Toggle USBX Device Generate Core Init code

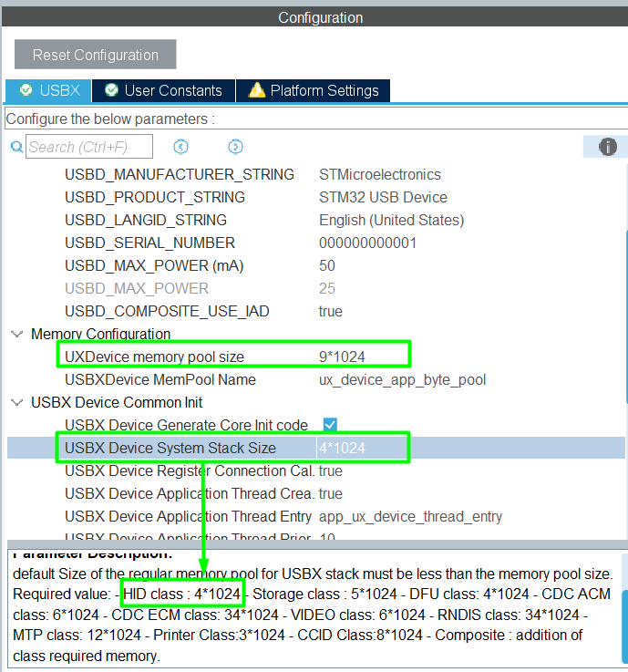click(330, 425)
